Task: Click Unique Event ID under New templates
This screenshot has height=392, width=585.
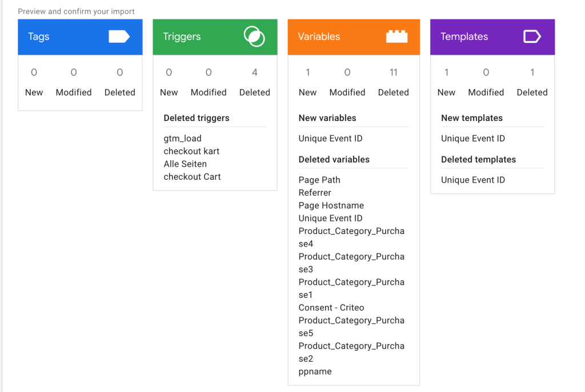Action: (x=472, y=138)
